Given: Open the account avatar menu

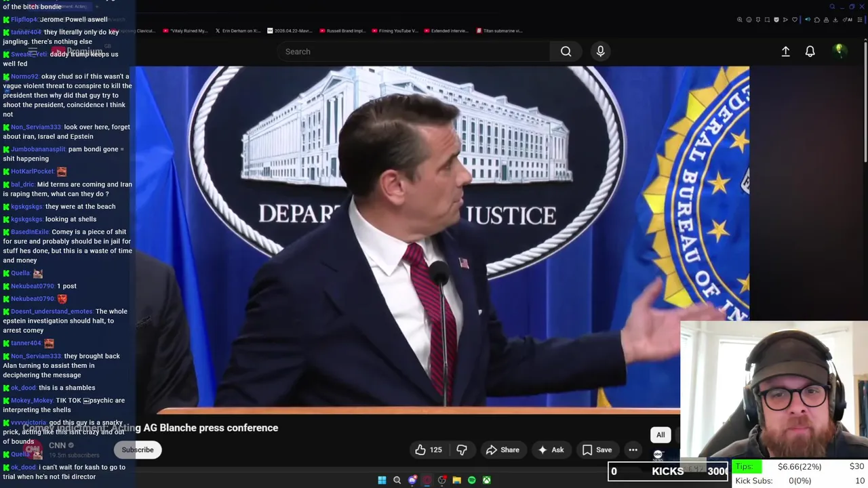Looking at the screenshot, I should (839, 52).
